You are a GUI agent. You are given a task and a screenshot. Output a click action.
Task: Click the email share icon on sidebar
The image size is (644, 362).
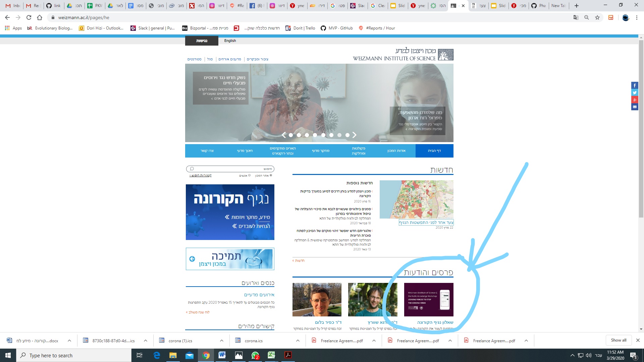[x=635, y=107]
